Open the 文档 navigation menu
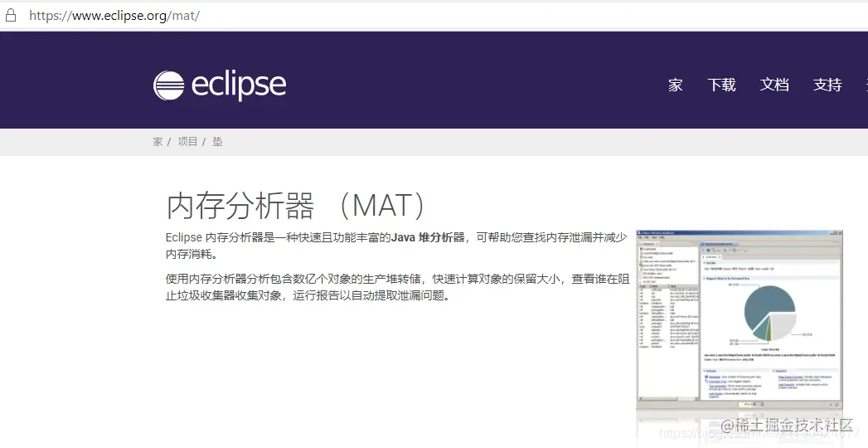The height and width of the screenshot is (448, 868). click(773, 85)
